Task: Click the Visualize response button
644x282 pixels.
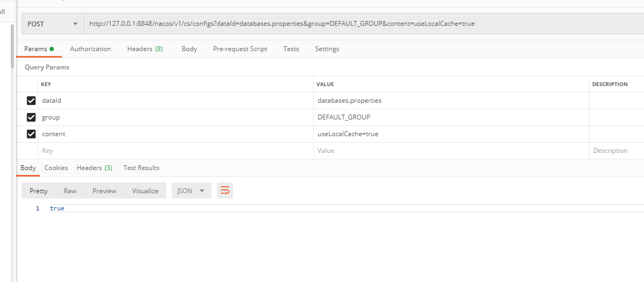Action: pos(145,191)
